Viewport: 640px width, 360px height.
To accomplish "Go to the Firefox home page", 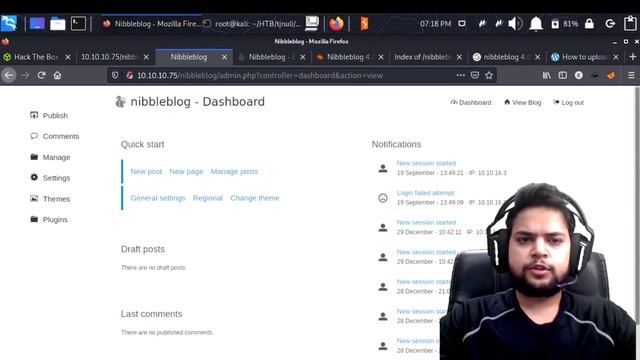I will tap(58, 76).
